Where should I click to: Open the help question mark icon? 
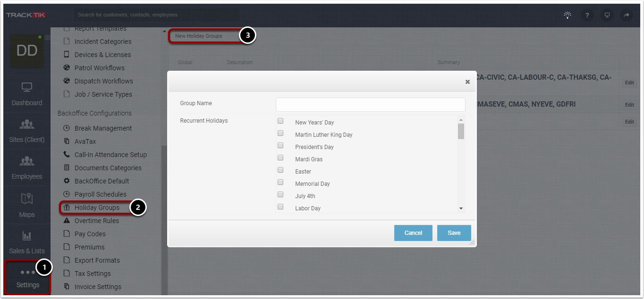587,15
